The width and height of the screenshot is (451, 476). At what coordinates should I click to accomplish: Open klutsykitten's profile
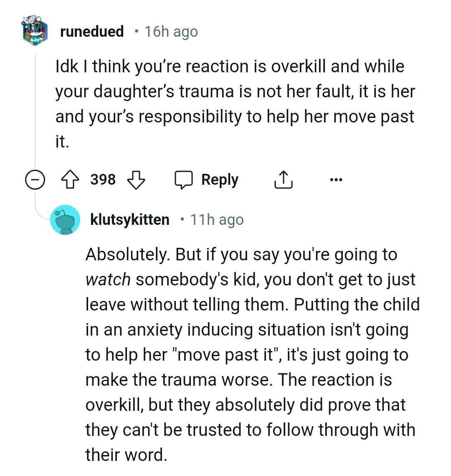[129, 219]
